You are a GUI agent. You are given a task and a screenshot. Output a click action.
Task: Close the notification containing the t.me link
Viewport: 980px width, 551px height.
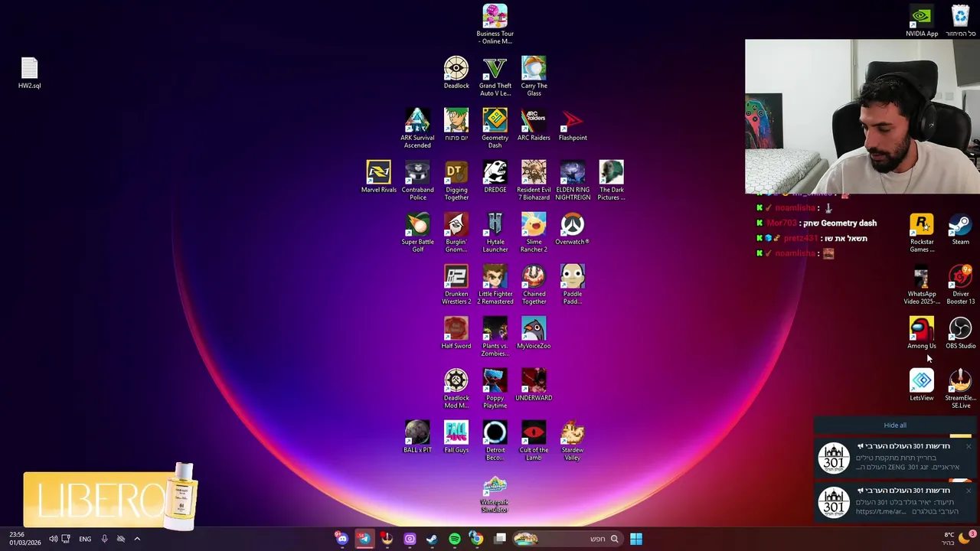pyautogui.click(x=968, y=491)
